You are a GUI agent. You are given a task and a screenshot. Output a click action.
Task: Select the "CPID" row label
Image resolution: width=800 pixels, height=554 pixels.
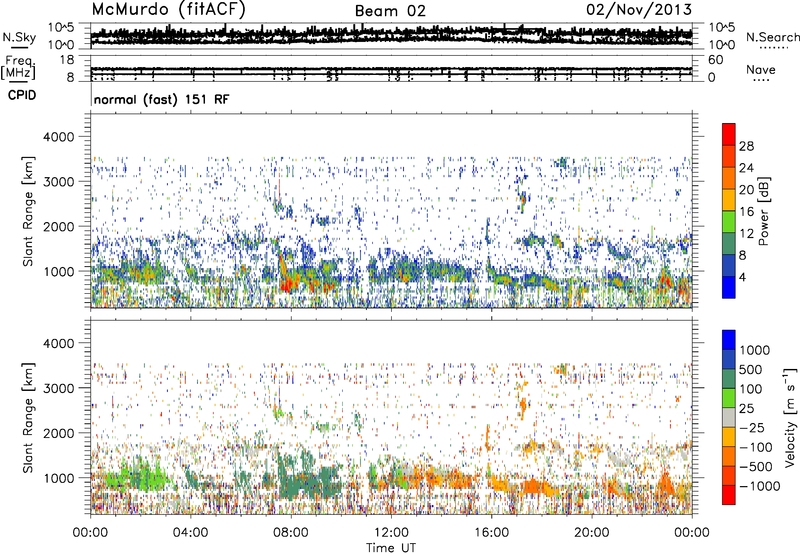[22, 95]
